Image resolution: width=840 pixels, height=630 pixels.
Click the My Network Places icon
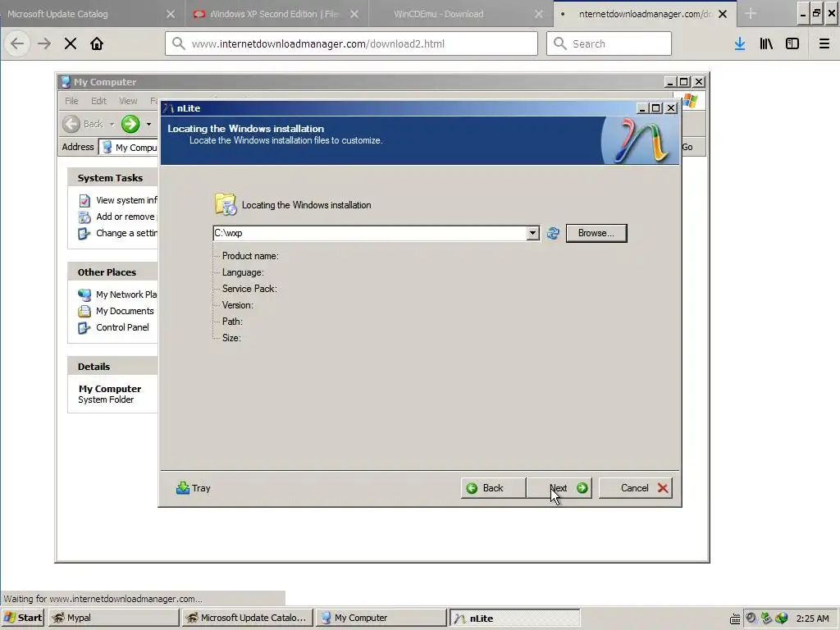(84, 294)
